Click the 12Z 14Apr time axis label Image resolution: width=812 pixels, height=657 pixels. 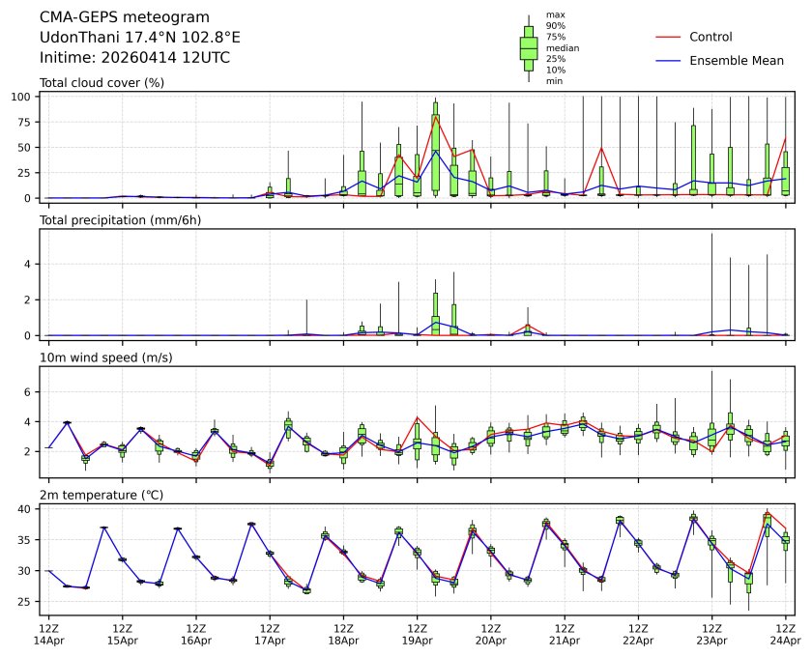(48, 633)
